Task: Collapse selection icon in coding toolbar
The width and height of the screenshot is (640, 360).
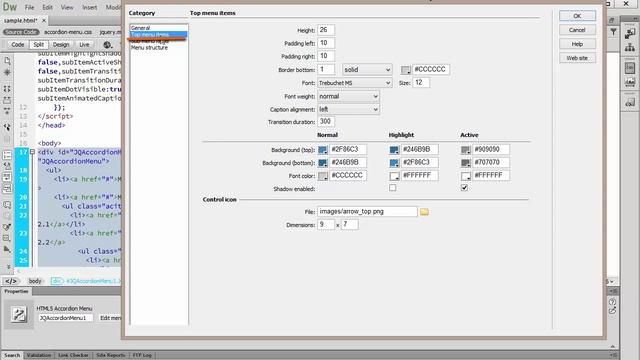Action: point(7,100)
